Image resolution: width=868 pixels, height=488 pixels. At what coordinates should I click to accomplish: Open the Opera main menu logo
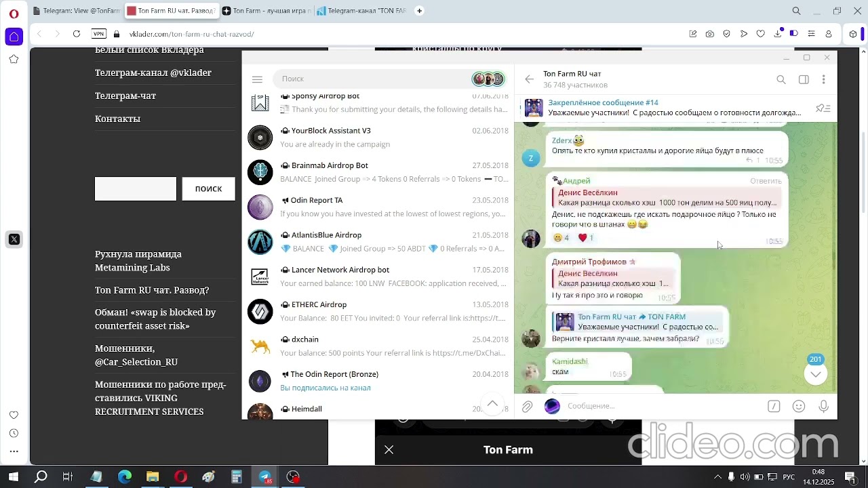[x=14, y=13]
